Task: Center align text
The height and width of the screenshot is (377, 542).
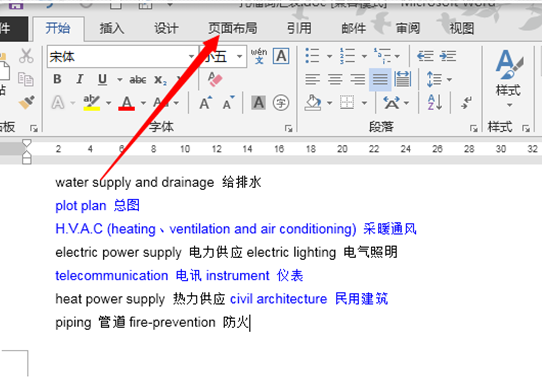Action: [335, 79]
